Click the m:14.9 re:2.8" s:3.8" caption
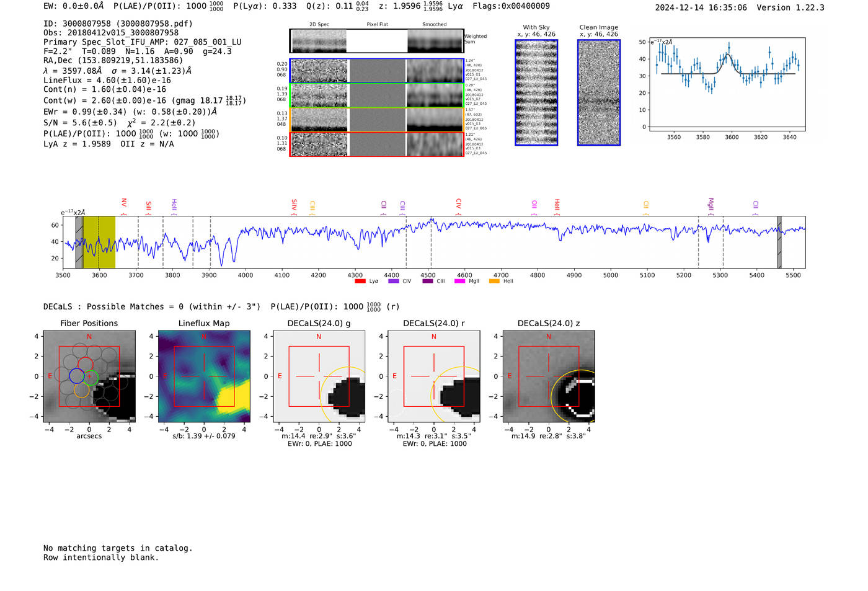 click(x=549, y=436)
